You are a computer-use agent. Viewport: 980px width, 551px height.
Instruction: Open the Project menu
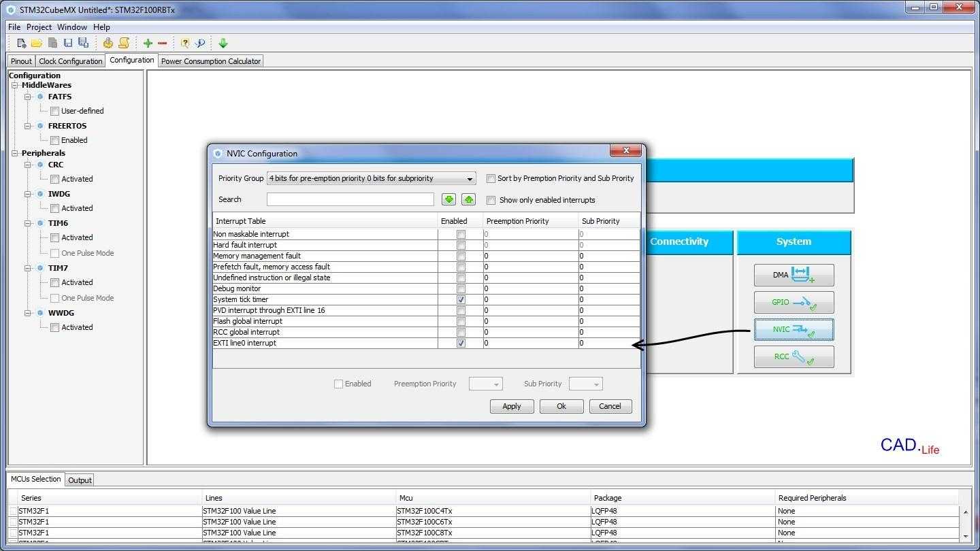click(x=39, y=27)
